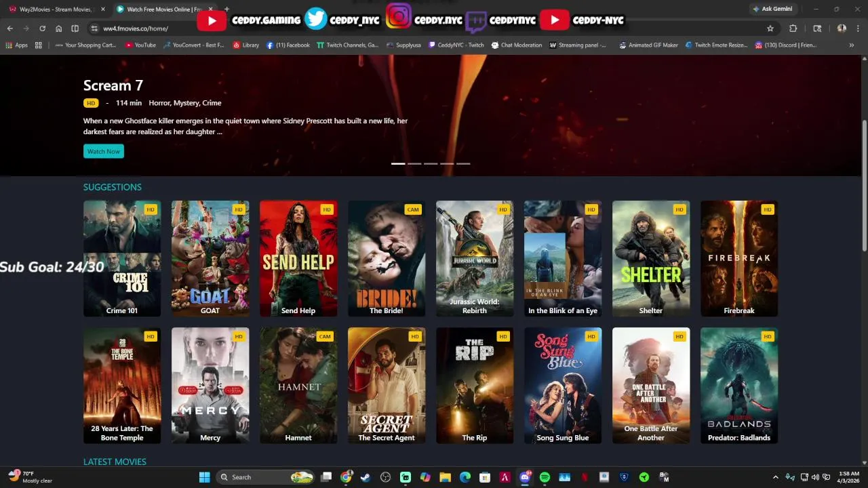Open the Jurassic World: Rebirth poster
Image resolution: width=868 pixels, height=488 pixels.
tap(475, 258)
